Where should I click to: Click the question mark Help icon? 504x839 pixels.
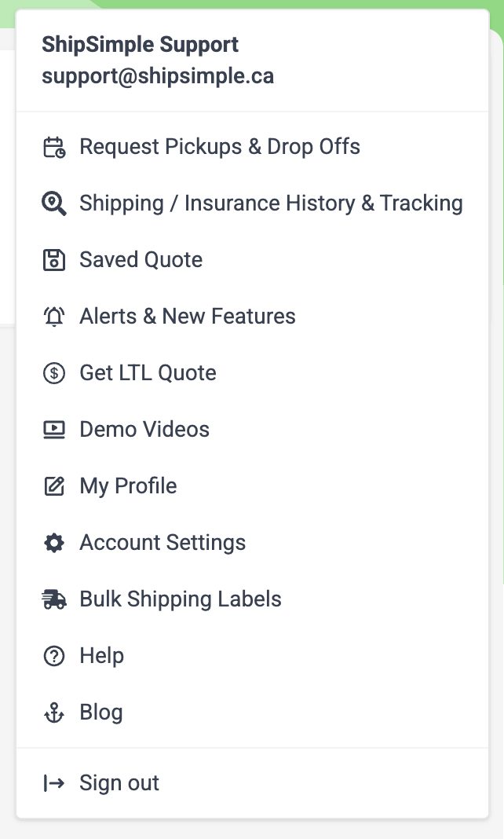(x=54, y=655)
